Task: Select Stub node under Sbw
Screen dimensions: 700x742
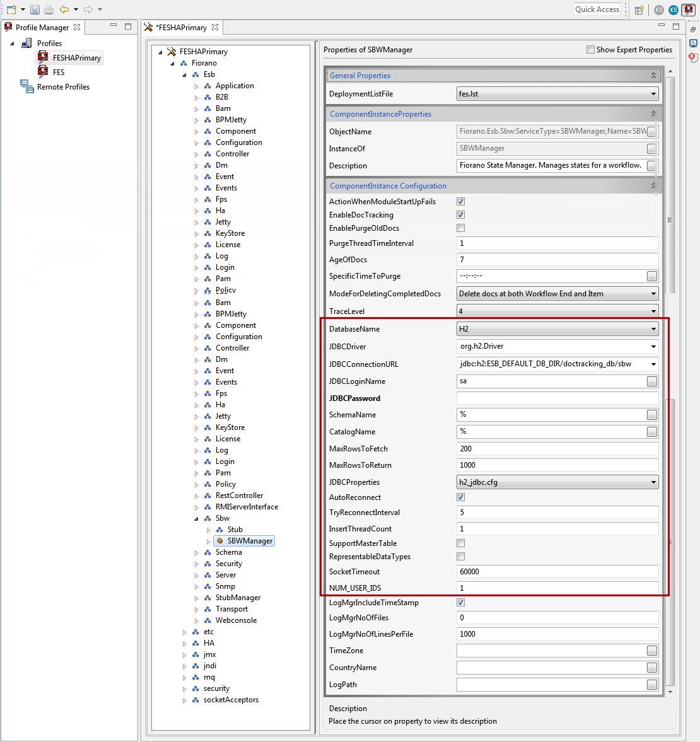Action: [x=235, y=530]
